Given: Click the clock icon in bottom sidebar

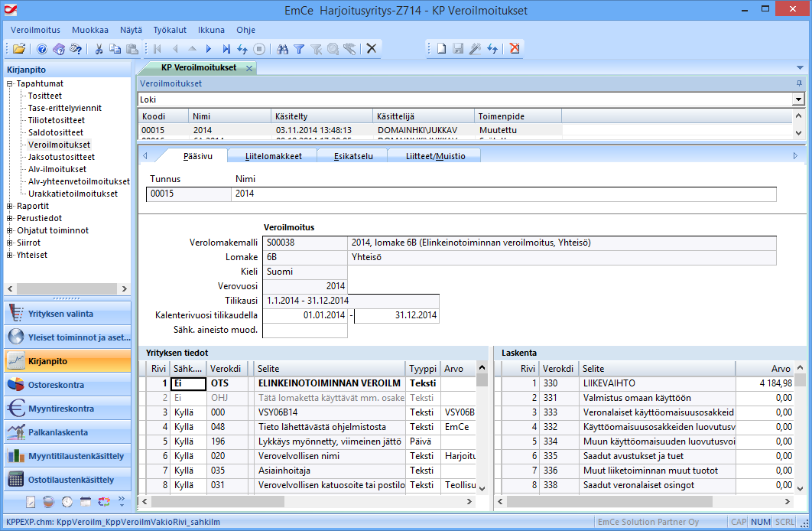Looking at the screenshot, I should [x=67, y=501].
